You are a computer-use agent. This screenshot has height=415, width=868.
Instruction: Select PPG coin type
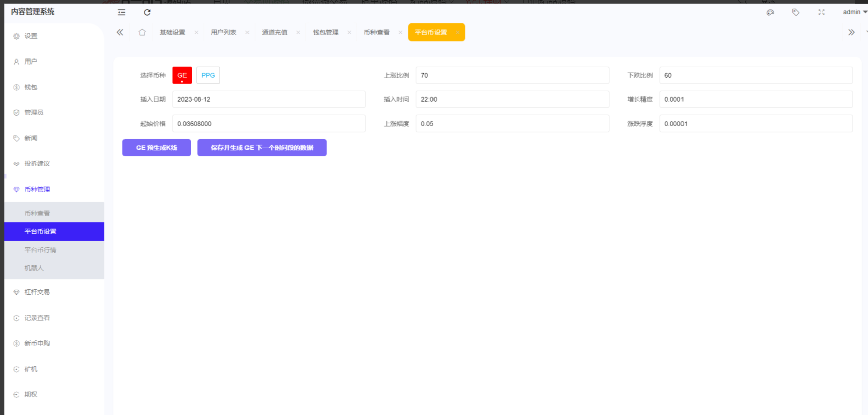click(x=208, y=75)
